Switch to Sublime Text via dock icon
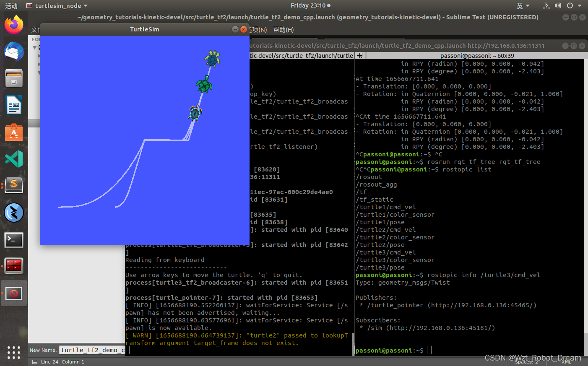Viewport: 588px width, 366px height. pyautogui.click(x=14, y=185)
